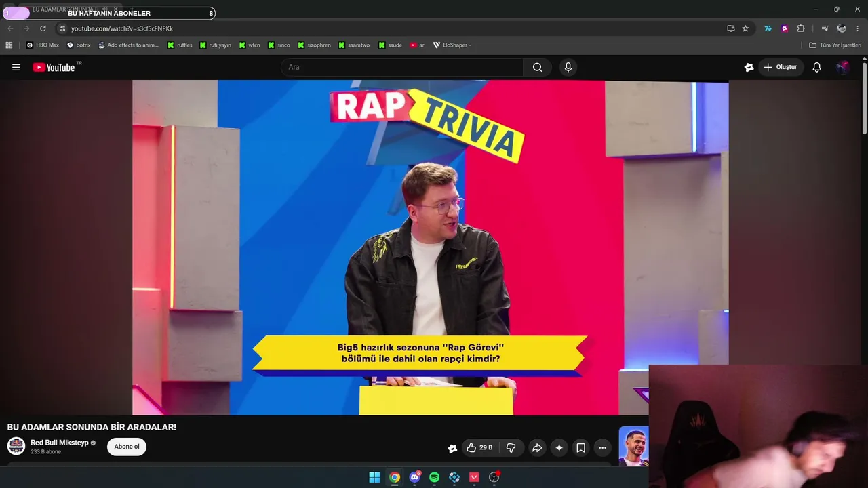Click the Rap Trivia video player
This screenshot has height=488, width=868.
[x=430, y=247]
